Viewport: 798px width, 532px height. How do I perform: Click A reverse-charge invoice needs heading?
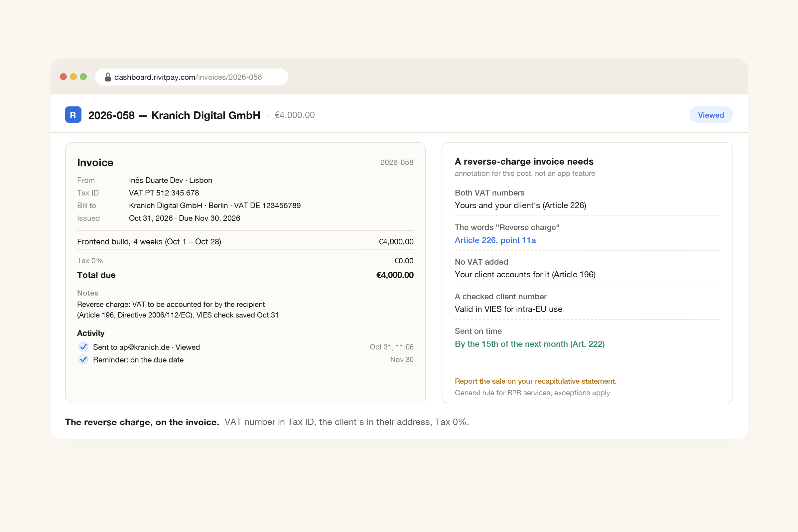coord(524,162)
